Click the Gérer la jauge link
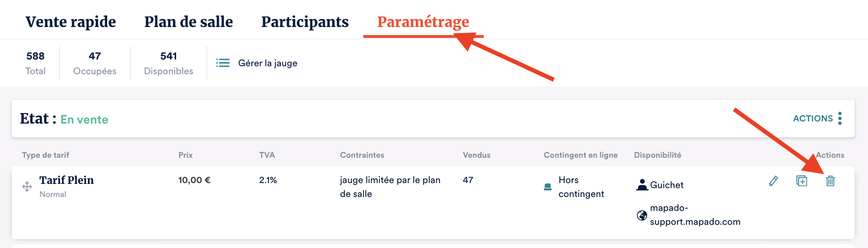This screenshot has height=248, width=868. 268,63
